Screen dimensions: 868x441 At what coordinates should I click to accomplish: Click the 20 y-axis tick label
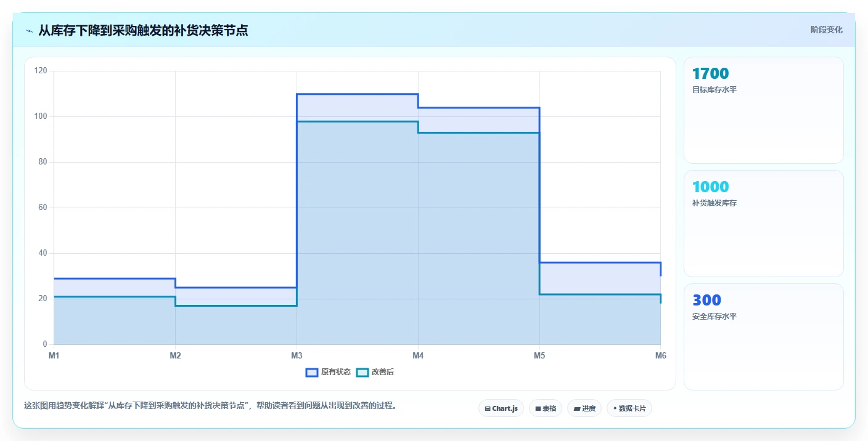[x=43, y=299]
